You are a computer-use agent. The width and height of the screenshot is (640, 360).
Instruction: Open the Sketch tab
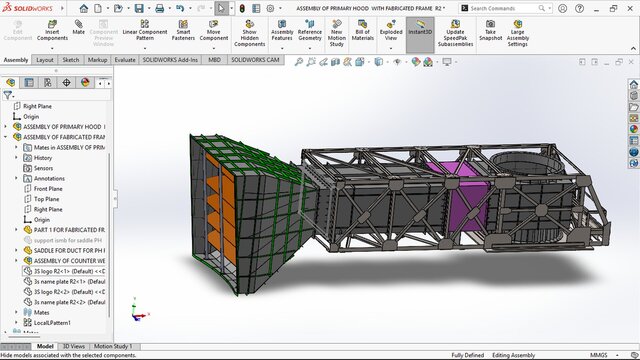click(71, 60)
